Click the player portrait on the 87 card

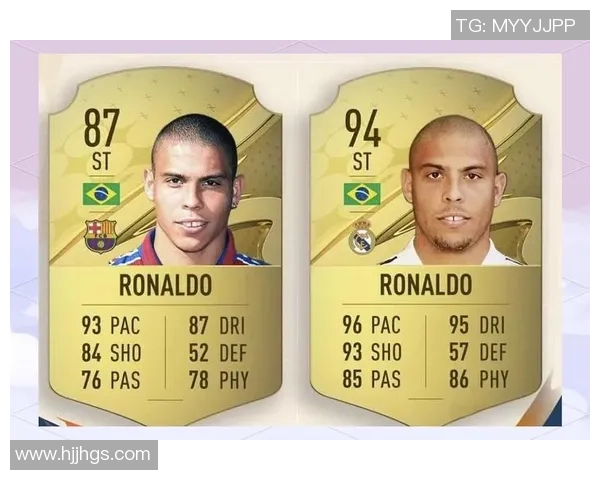pyautogui.click(x=193, y=189)
